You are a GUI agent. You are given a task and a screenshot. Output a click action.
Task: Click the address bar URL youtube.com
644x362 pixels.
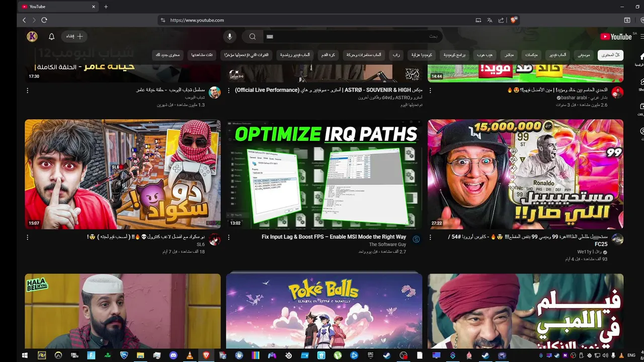[197, 20]
